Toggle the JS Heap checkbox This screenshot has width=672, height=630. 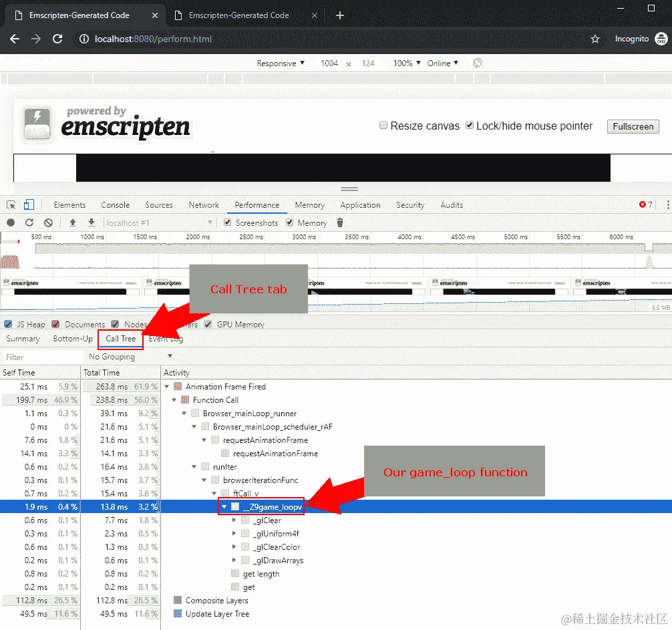(x=8, y=324)
